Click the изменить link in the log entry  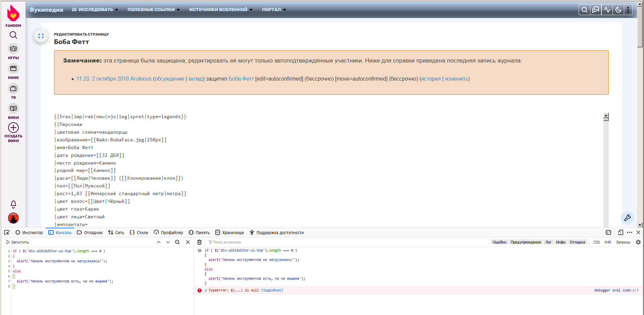pyautogui.click(x=457, y=79)
